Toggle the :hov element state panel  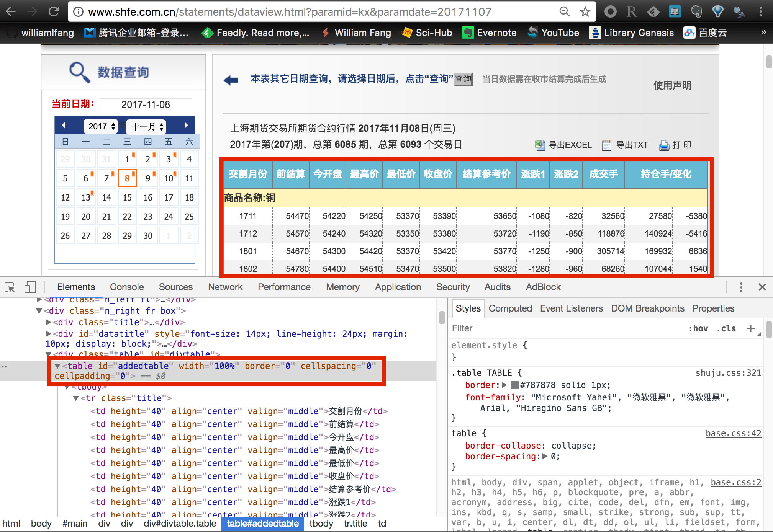(x=698, y=328)
